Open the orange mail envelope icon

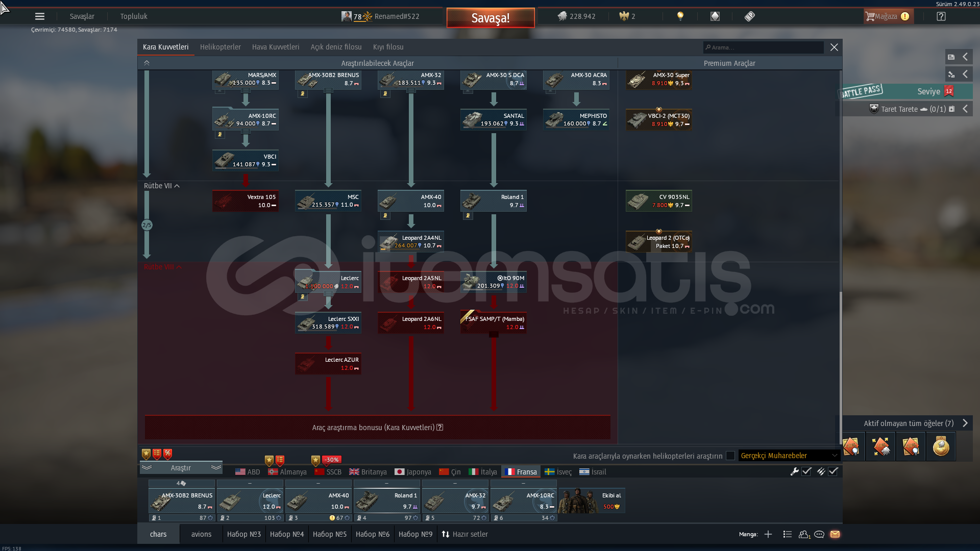coord(835,534)
